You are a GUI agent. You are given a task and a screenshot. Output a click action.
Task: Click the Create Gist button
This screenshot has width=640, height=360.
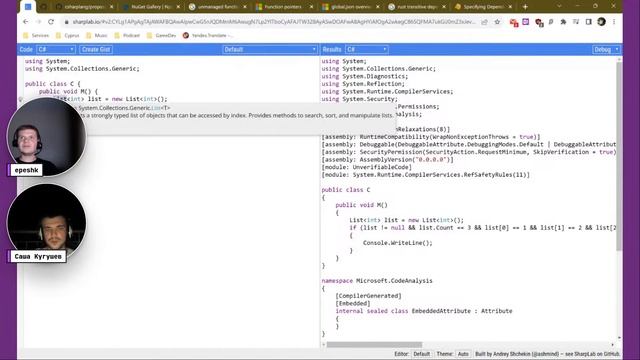(x=96, y=49)
